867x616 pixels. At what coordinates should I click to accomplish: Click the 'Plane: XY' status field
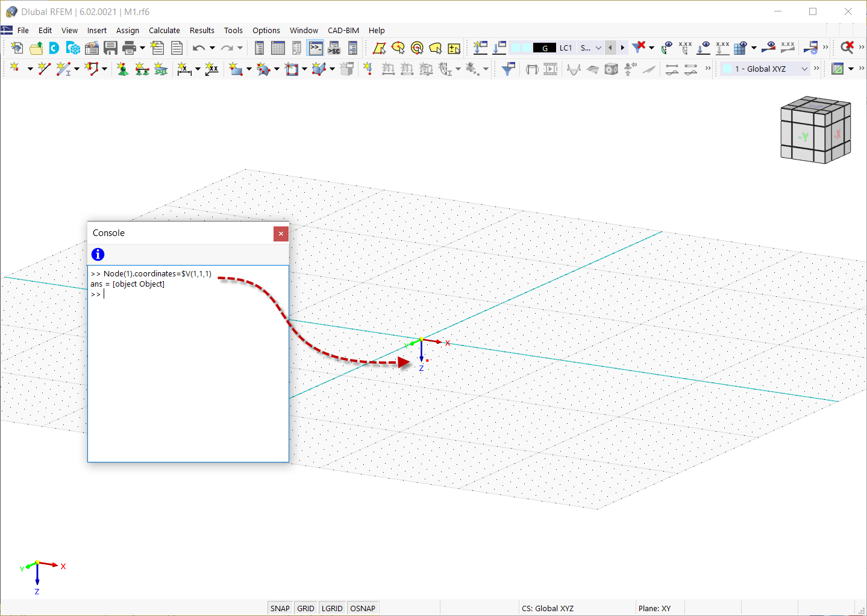coord(654,608)
